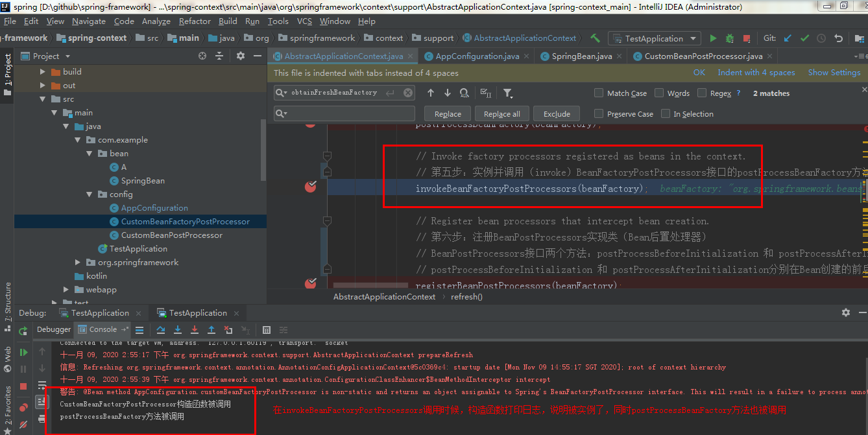Collapse the com.example package
The image size is (868, 435).
point(78,140)
